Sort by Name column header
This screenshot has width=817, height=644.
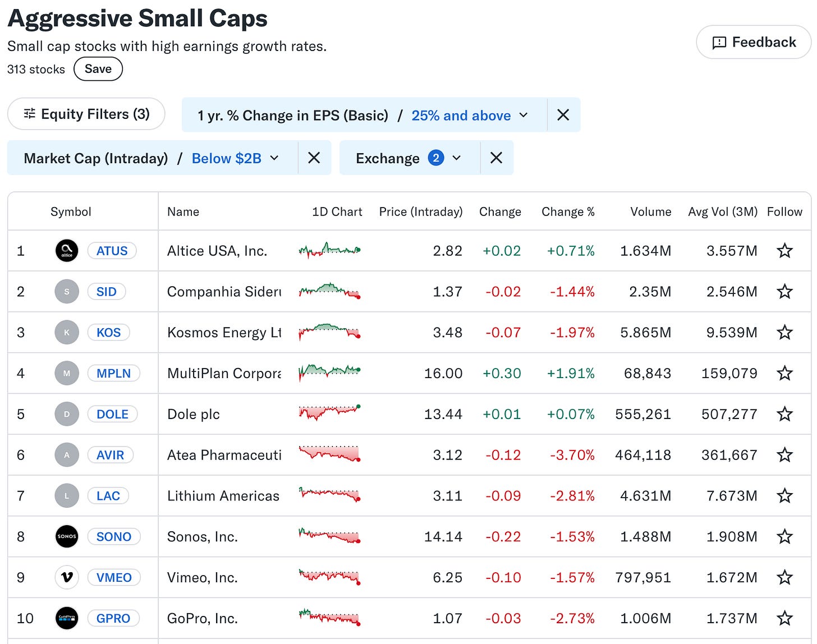183,211
